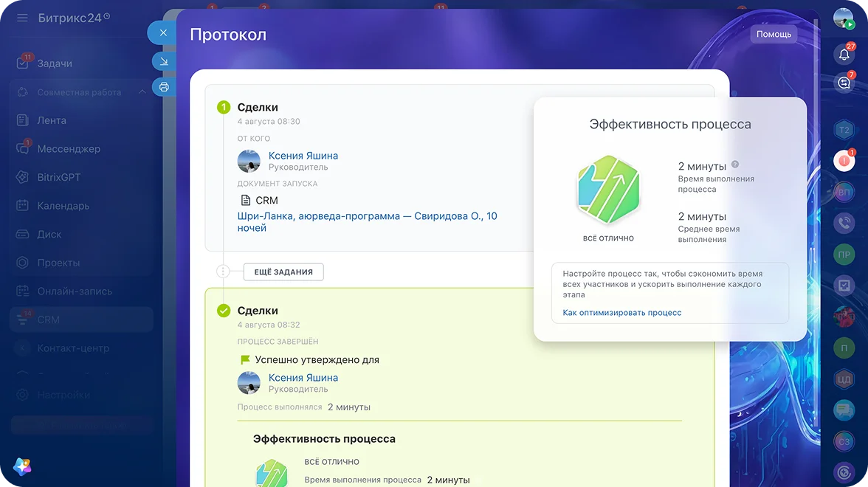Expand the ЕЩЁ ЗАДАНИЯ button
The height and width of the screenshot is (487, 868).
[283, 272]
